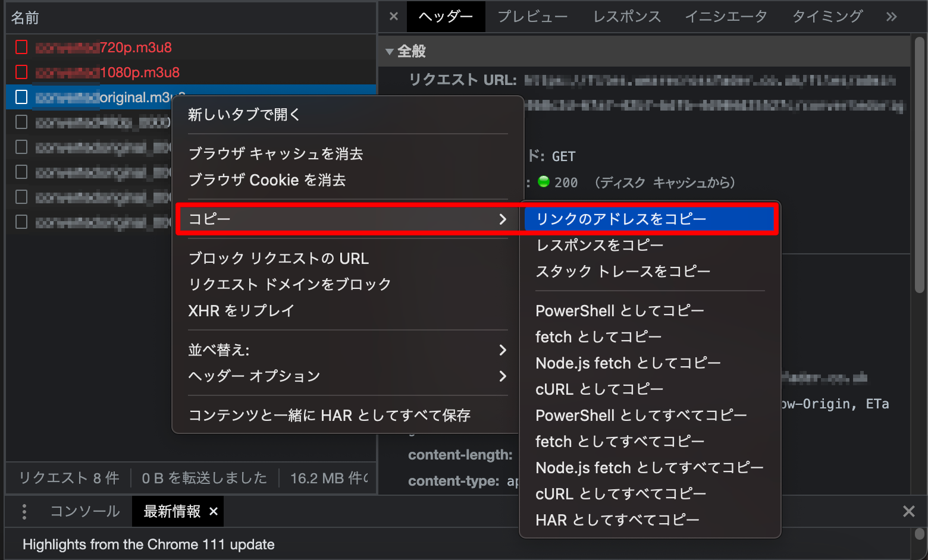
Task: Switch to the レスポンス tab
Action: coord(627,17)
